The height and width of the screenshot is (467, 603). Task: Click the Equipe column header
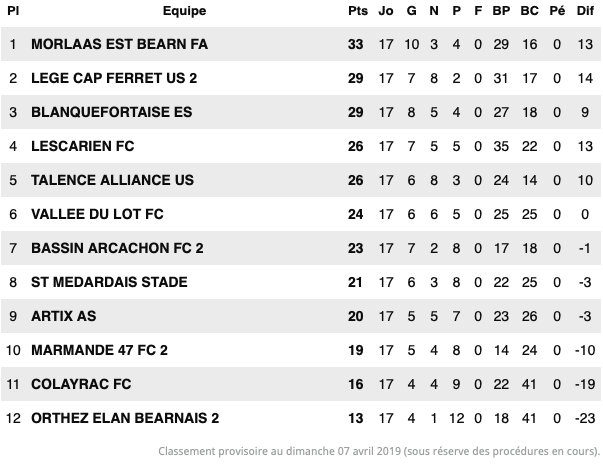(184, 11)
